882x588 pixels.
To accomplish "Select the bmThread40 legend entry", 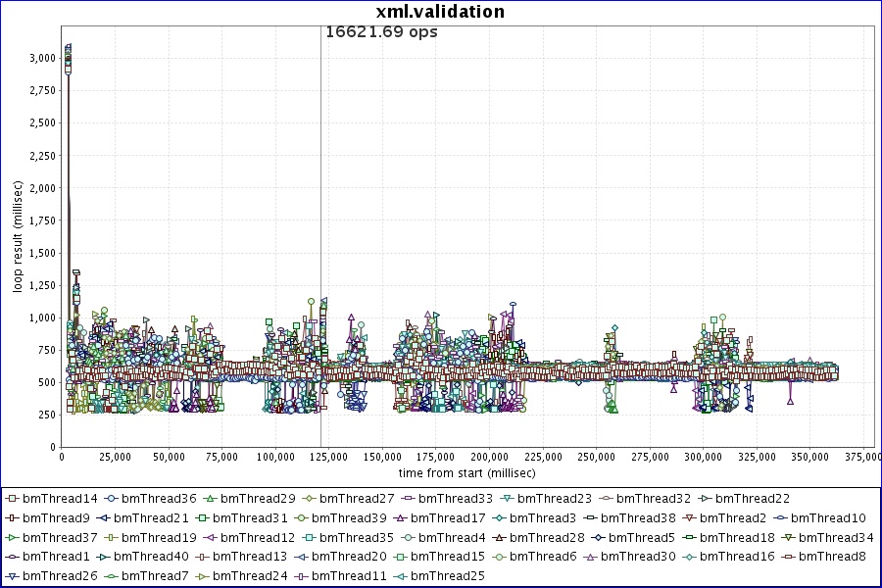I will point(146,557).
